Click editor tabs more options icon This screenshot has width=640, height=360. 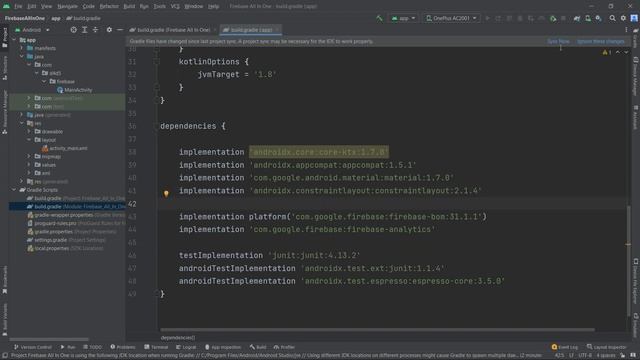(x=626, y=30)
